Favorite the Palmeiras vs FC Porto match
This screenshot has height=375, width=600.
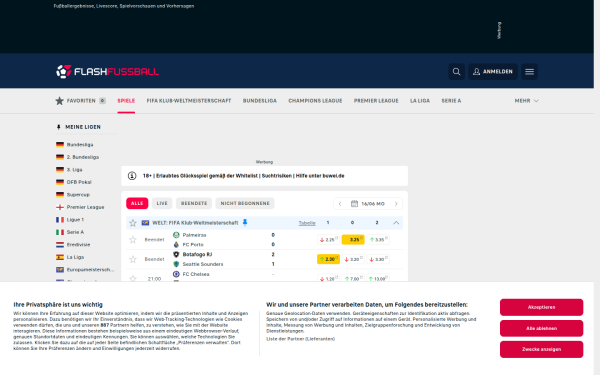point(133,240)
